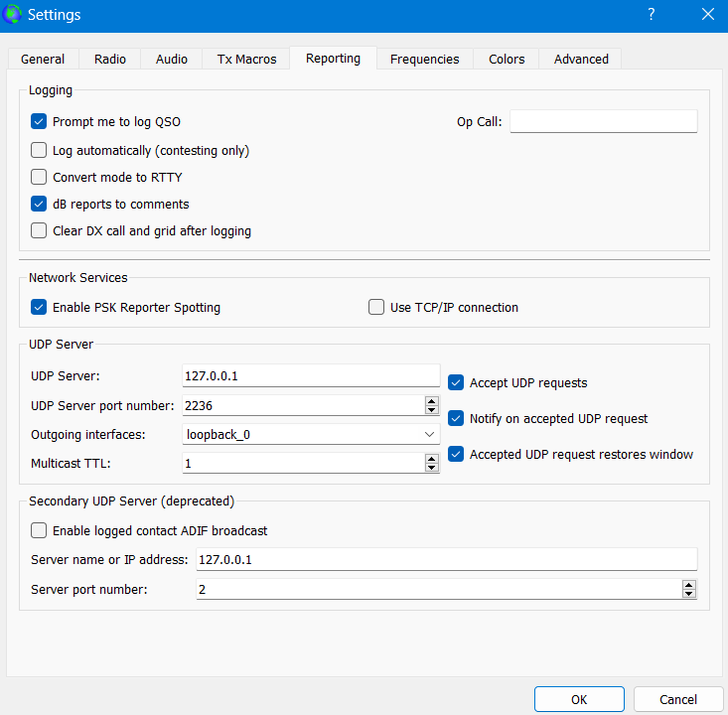Screen dimensions: 728x715
Task: Click the question mark help button
Action: (x=652, y=14)
